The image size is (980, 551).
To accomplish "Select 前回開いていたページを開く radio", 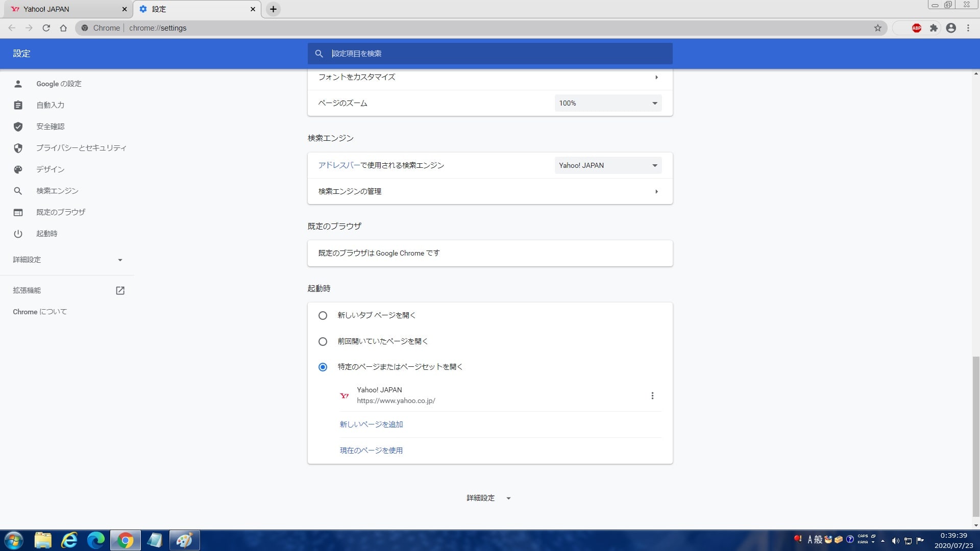I will click(x=323, y=341).
